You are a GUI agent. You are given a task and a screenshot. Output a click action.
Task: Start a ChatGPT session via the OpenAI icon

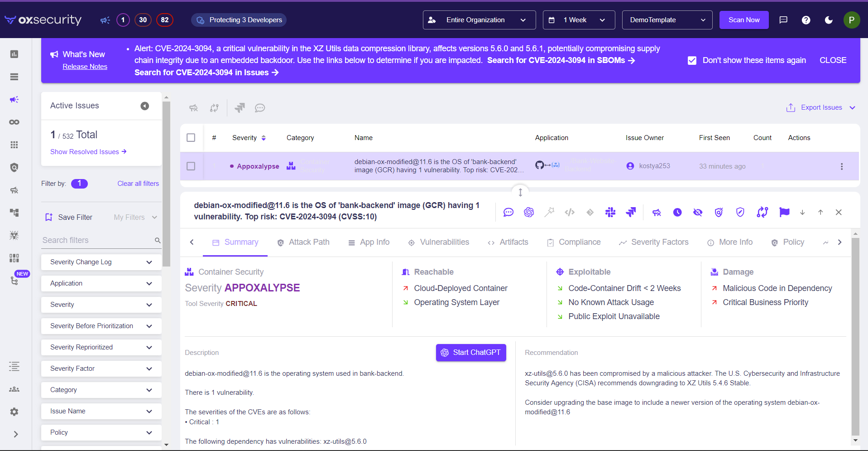click(x=529, y=212)
